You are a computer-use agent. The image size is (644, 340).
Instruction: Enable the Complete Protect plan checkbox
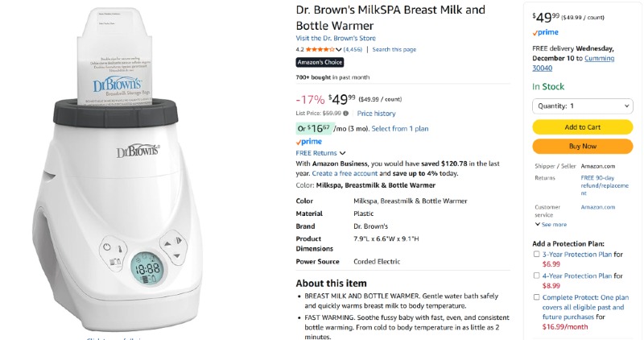(537, 296)
